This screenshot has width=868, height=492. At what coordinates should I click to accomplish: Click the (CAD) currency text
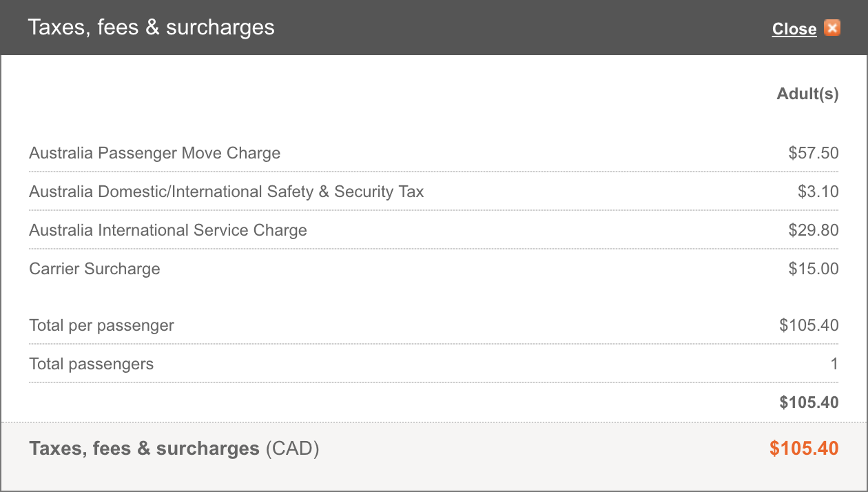pos(293,449)
